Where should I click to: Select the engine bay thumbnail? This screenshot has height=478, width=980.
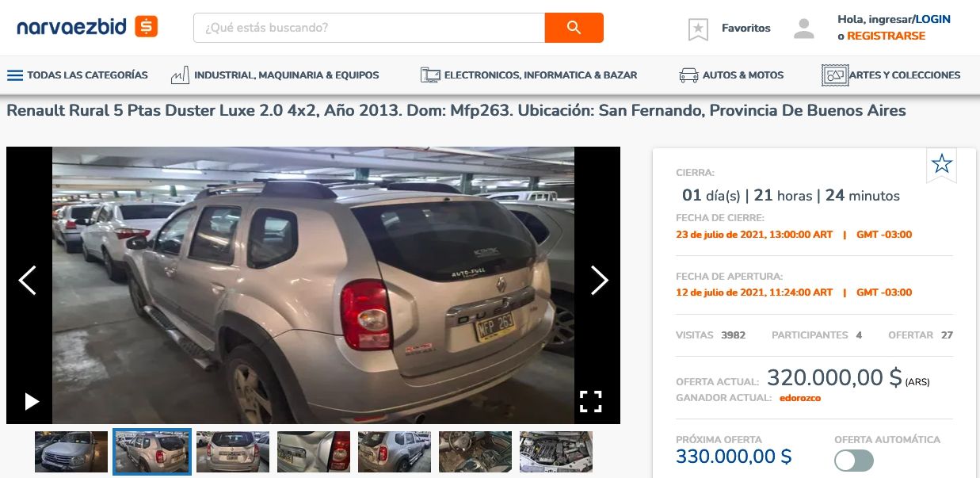point(556,452)
